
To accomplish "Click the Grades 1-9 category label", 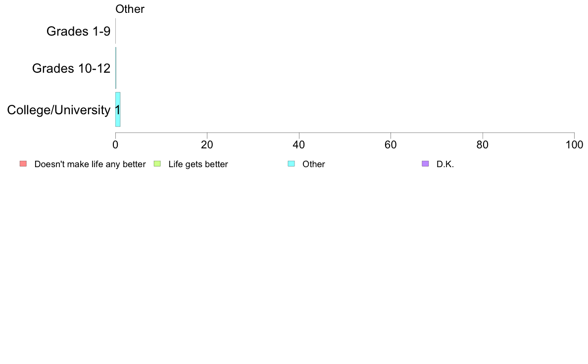I will [x=78, y=31].
